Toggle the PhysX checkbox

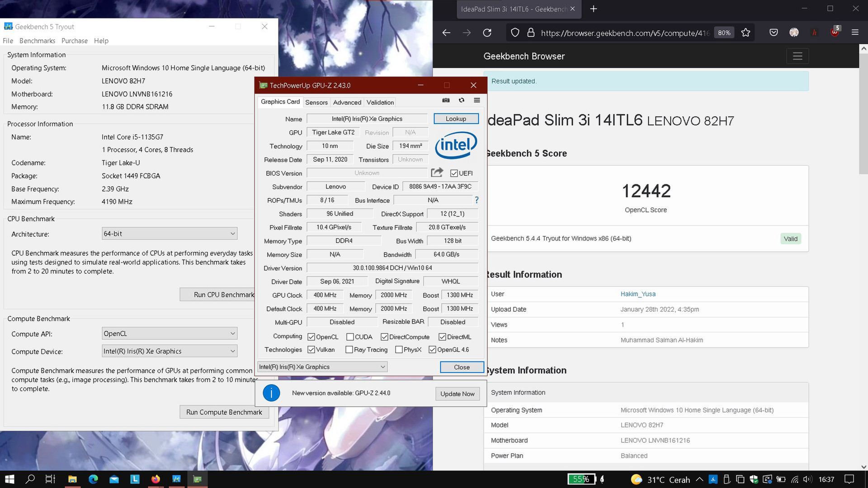coord(399,349)
